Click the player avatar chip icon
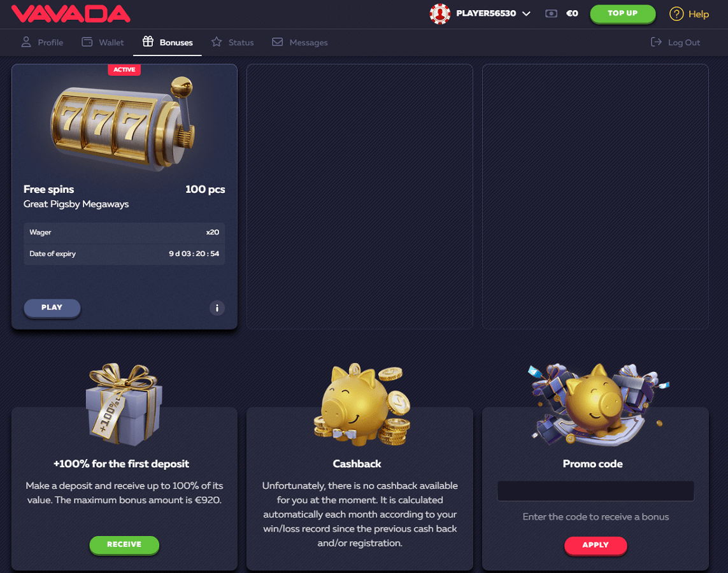This screenshot has width=728, height=573. [x=439, y=13]
